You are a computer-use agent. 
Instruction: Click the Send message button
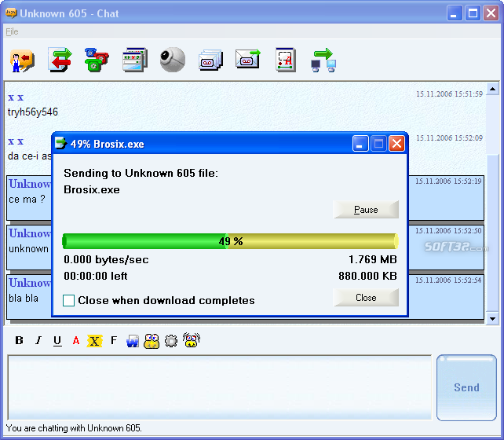[x=466, y=387]
